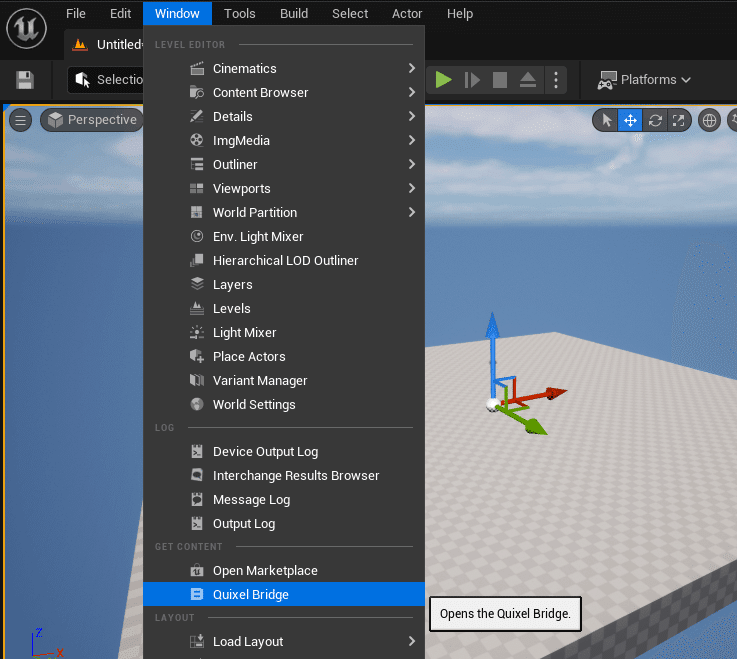Close the open Window menu
The image size is (737, 659).
177,14
